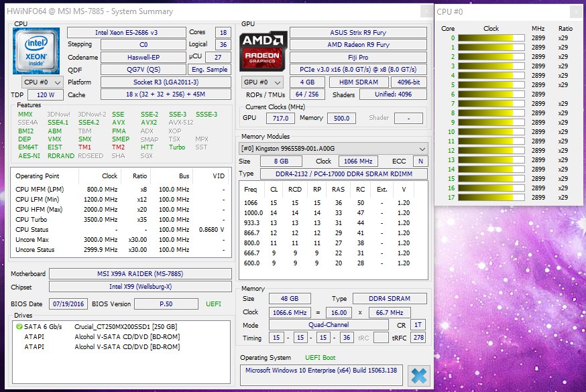Expand the Kingston memory module dropdown
The image size is (586, 392).
click(333, 149)
